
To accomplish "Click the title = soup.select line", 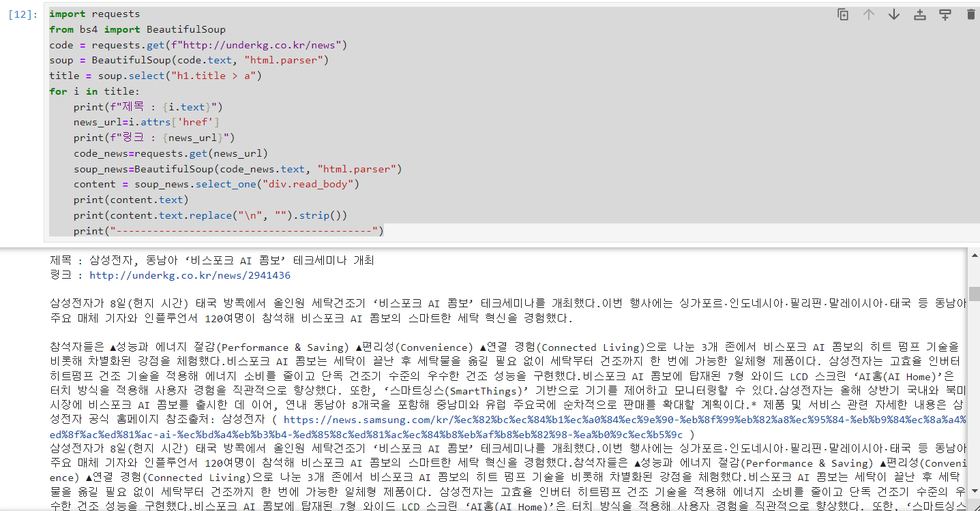I will coord(155,76).
